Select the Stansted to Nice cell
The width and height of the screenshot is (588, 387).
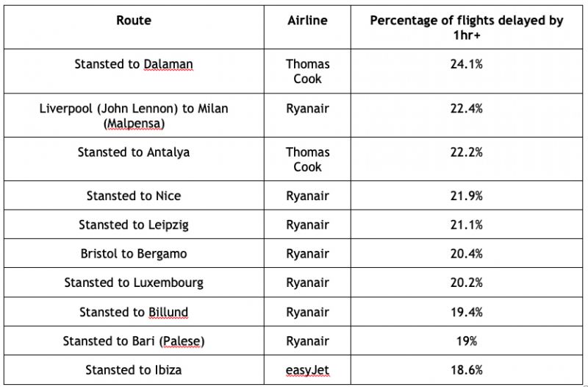134,196
